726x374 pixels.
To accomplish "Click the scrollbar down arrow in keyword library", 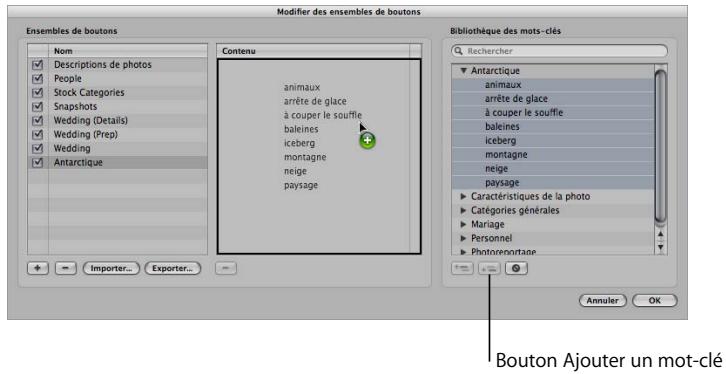I will click(x=661, y=247).
